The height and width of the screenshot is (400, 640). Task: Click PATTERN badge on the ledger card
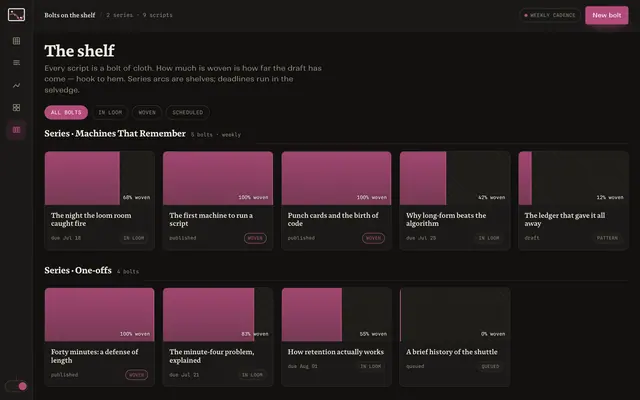click(607, 238)
